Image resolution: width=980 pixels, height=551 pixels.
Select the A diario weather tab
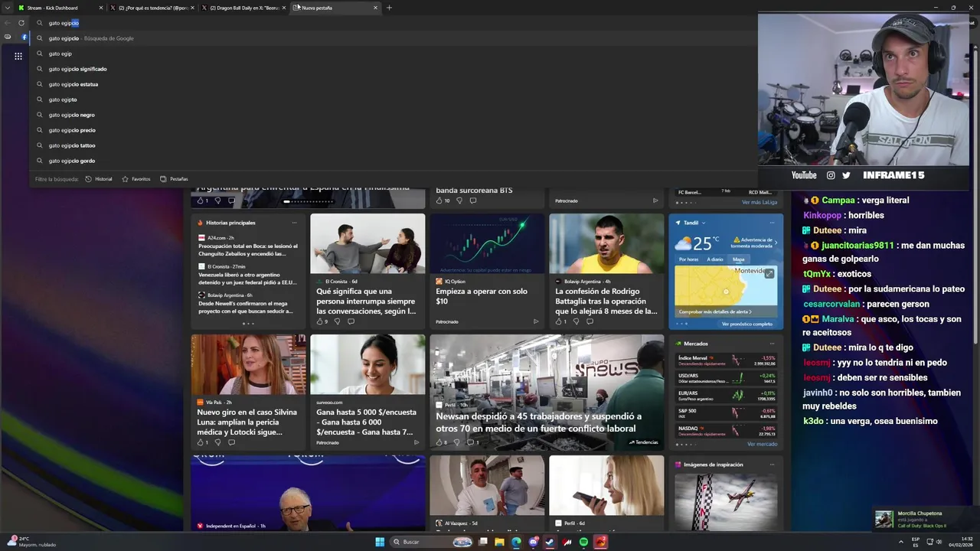714,259
